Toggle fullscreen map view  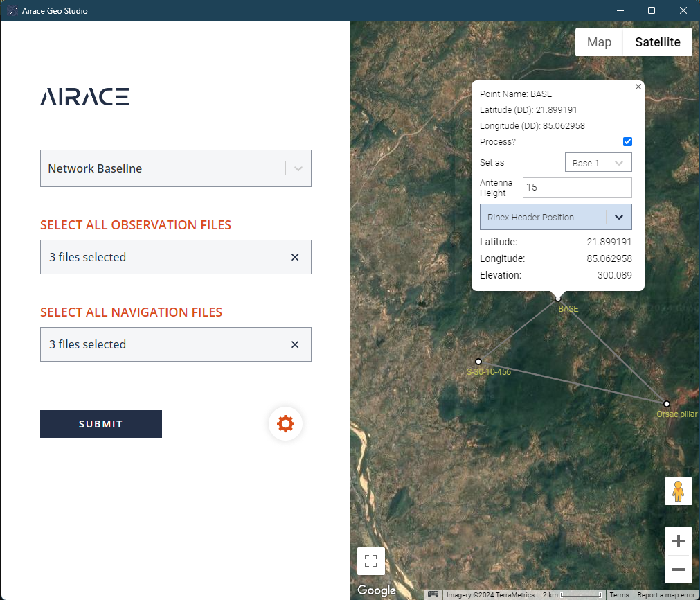(x=371, y=561)
